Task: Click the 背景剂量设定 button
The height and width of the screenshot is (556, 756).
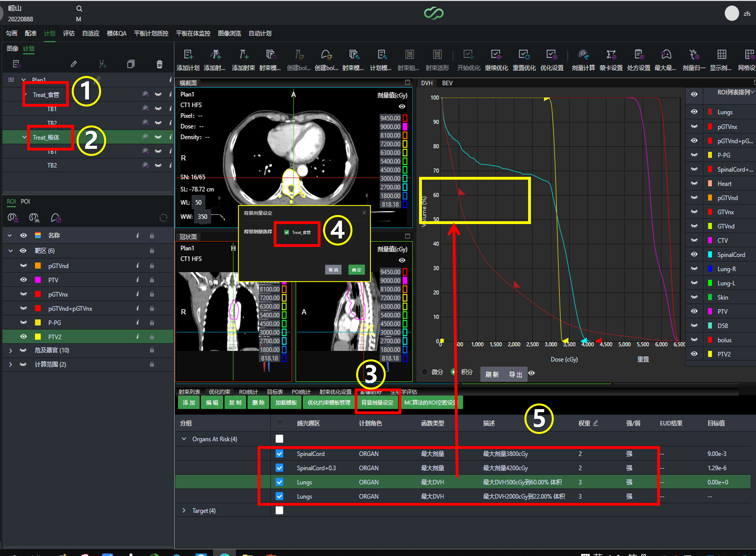Action: click(377, 403)
